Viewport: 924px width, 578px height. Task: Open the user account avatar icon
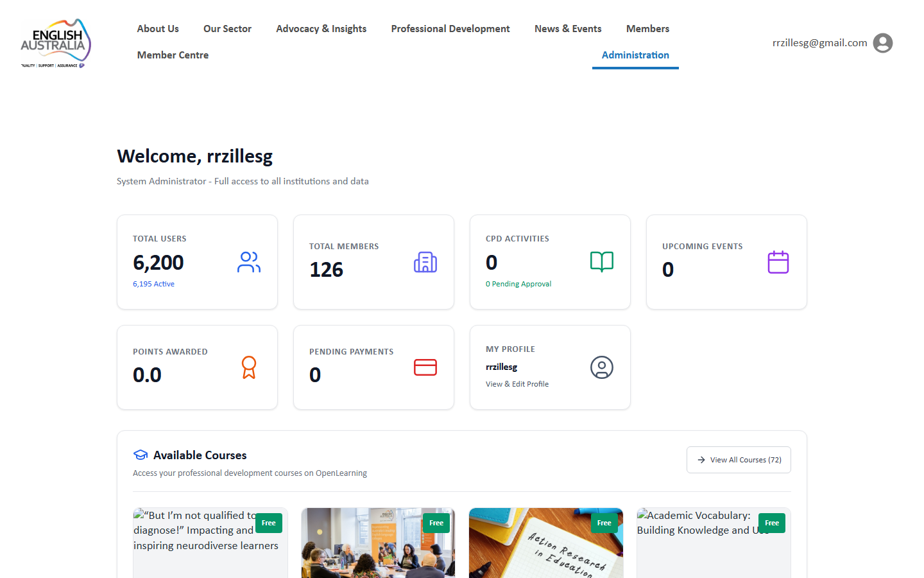click(x=883, y=43)
